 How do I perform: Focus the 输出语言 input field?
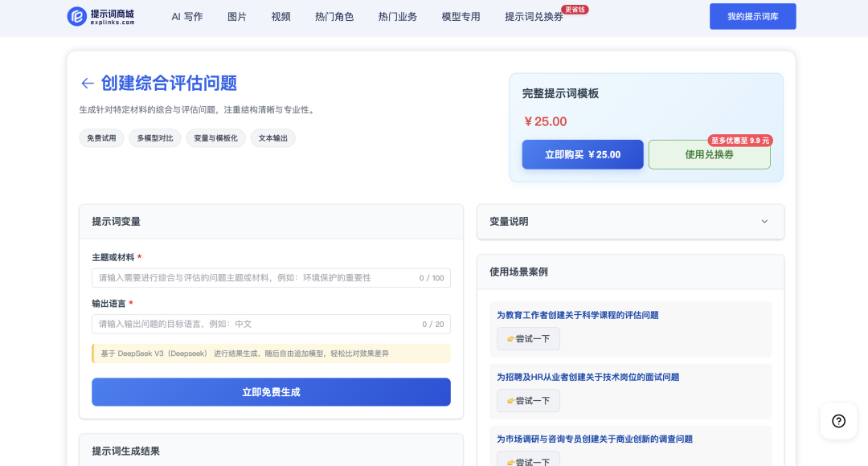(272, 324)
